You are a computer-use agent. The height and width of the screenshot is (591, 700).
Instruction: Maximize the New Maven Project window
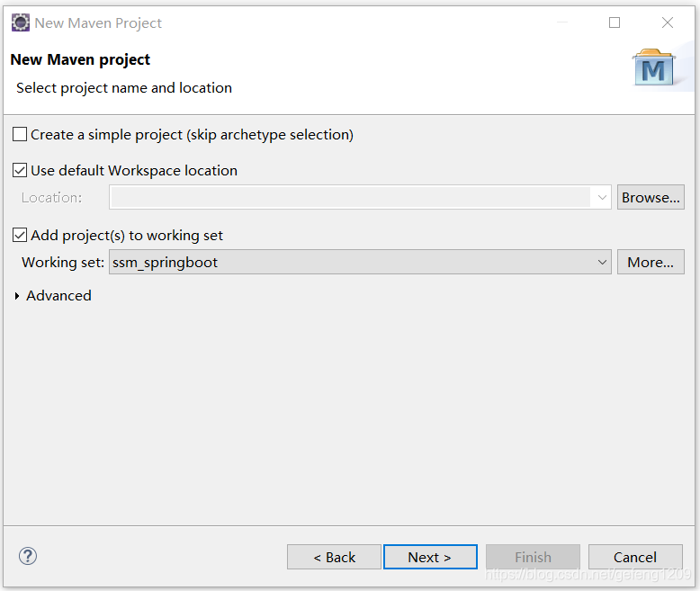coord(615,22)
